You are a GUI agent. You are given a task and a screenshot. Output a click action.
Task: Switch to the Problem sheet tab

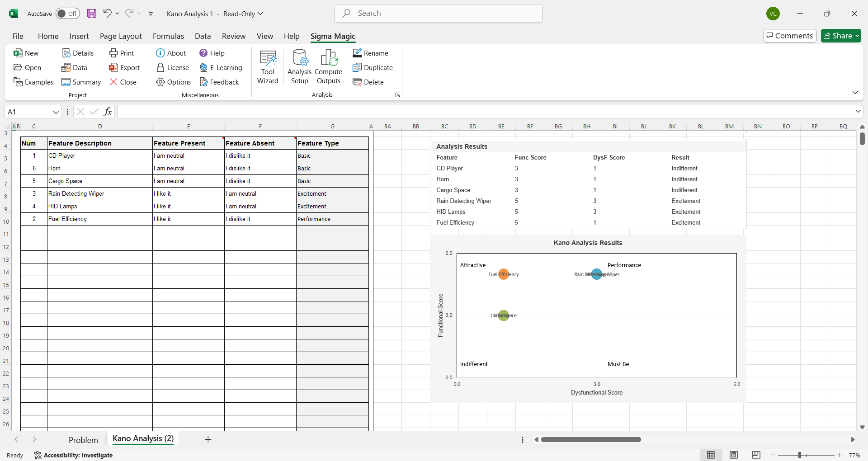83,440
